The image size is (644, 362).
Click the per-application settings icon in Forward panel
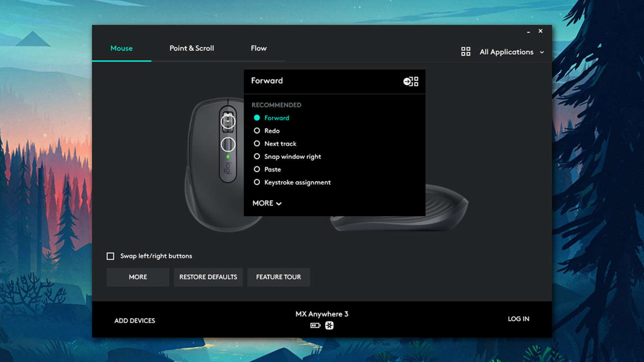coord(411,81)
